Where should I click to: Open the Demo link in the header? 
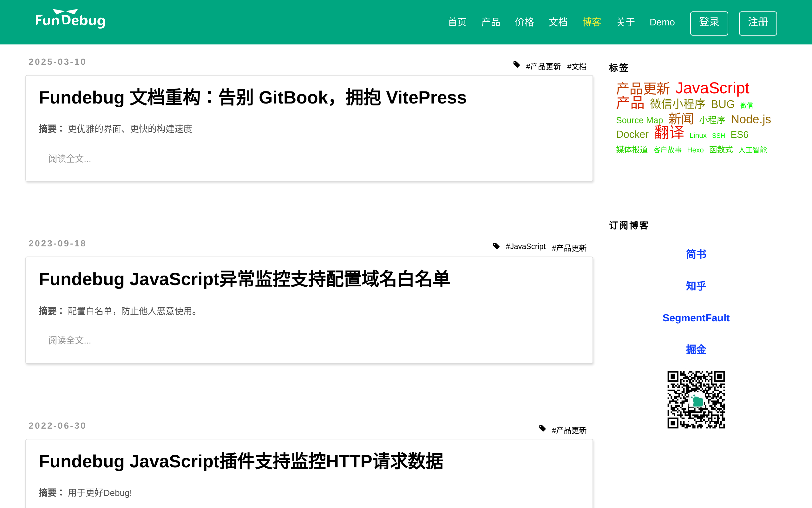tap(662, 22)
